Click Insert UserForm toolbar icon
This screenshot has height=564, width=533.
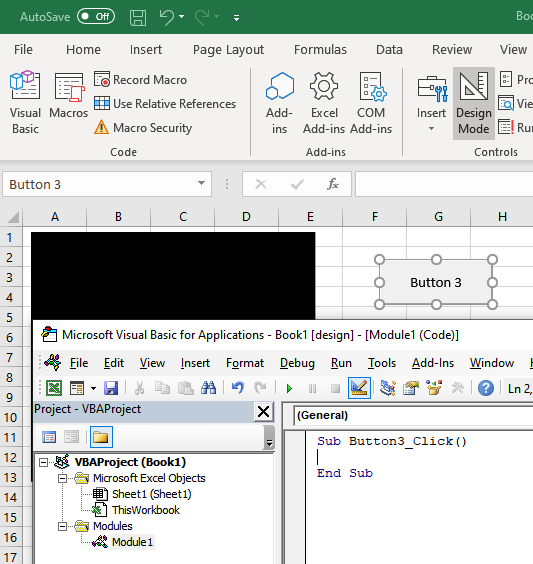pos(77,388)
